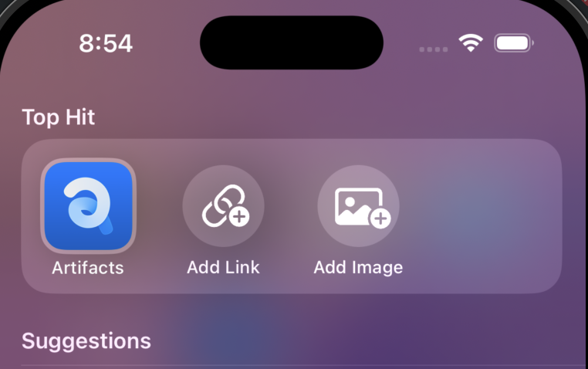Click the Top Hit section heading
Viewport: 588px width, 369px height.
coord(59,117)
